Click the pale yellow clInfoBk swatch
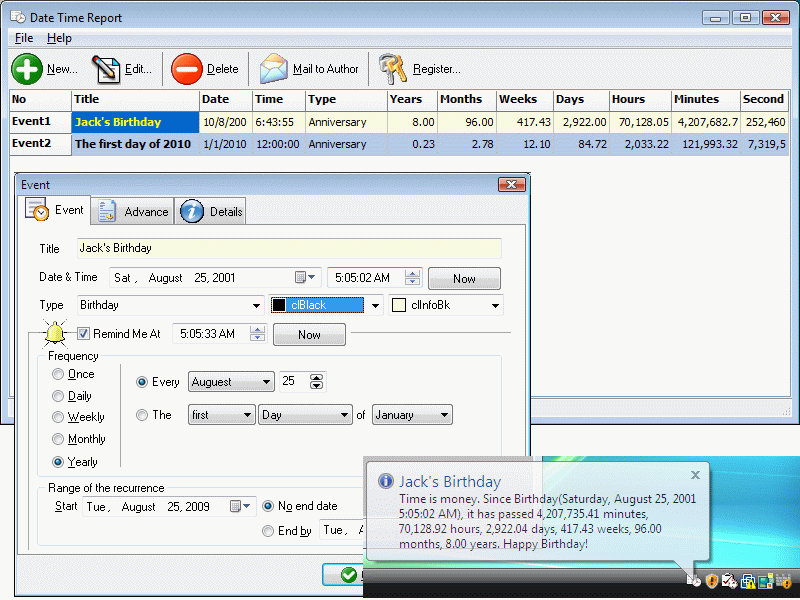 pyautogui.click(x=398, y=305)
